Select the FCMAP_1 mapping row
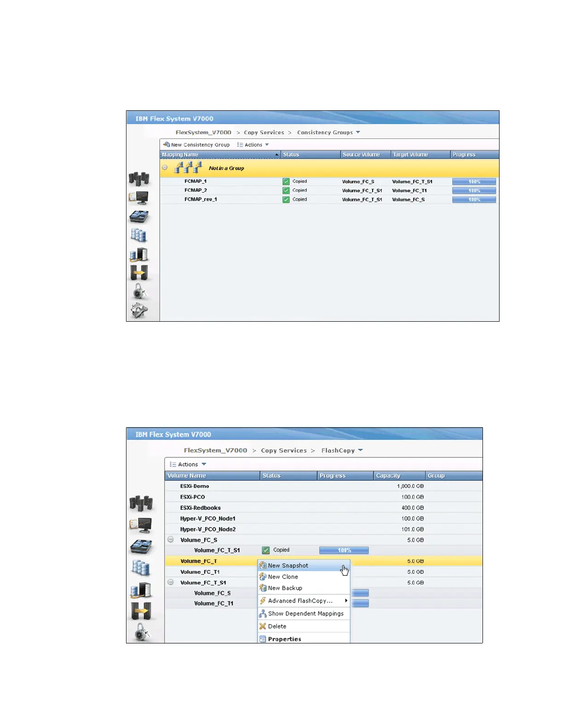 click(x=329, y=182)
